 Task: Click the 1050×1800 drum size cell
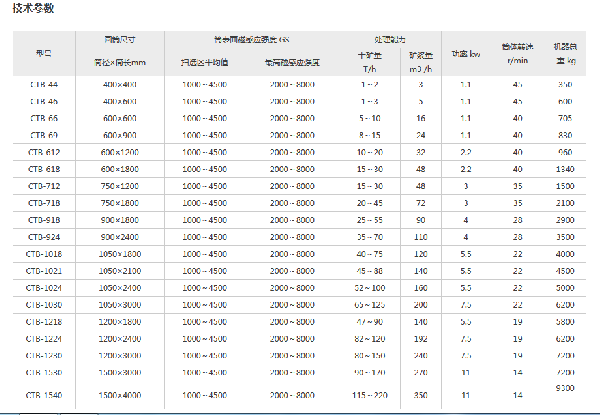[x=120, y=254]
